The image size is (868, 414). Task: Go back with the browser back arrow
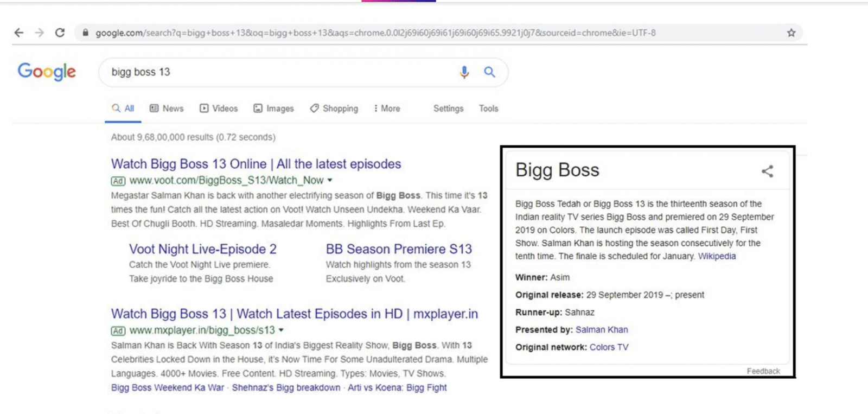pos(19,33)
